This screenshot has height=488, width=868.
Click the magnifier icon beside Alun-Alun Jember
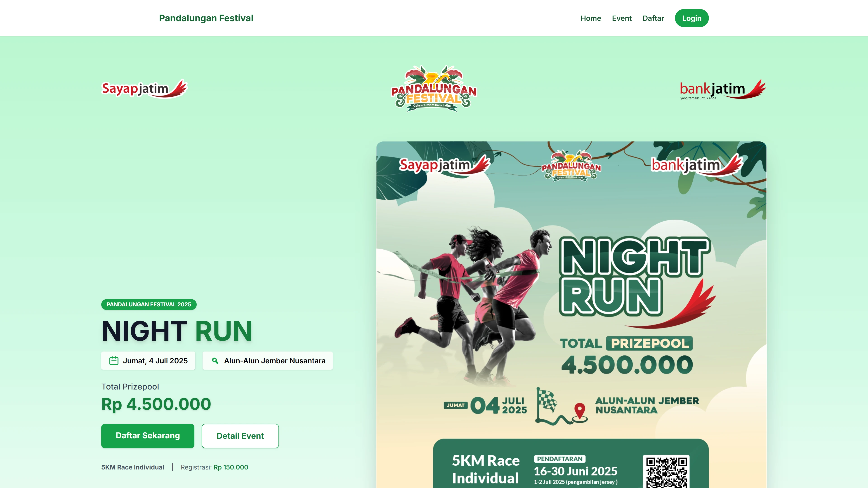[x=215, y=361]
